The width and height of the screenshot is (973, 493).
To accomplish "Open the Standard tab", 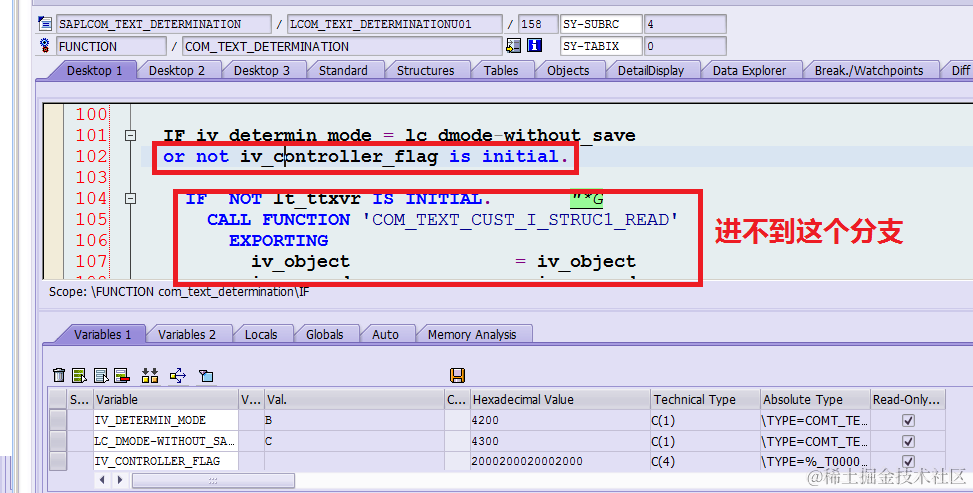I will coord(343,70).
